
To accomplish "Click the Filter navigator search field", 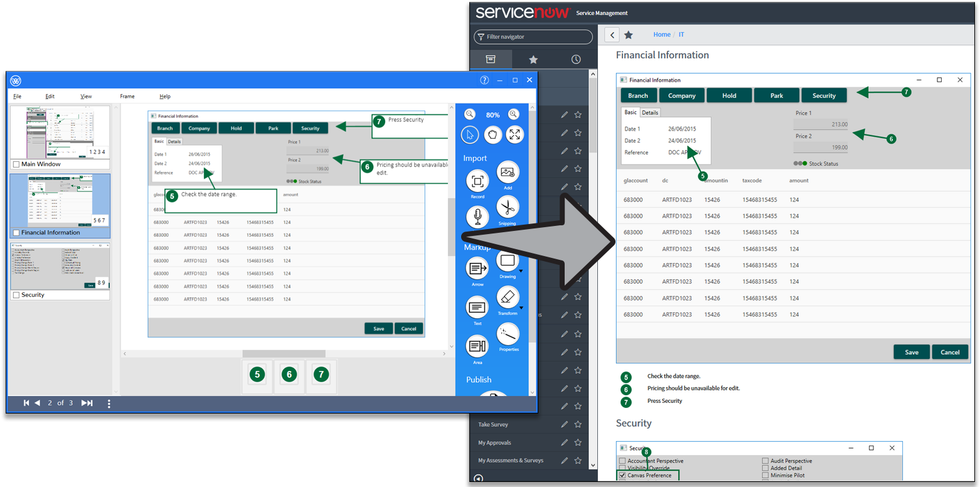I will click(x=533, y=37).
